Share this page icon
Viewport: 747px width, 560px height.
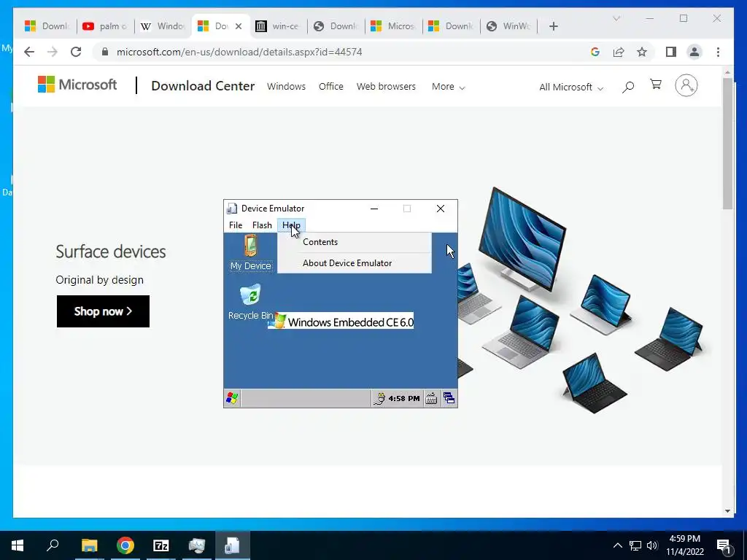619,52
